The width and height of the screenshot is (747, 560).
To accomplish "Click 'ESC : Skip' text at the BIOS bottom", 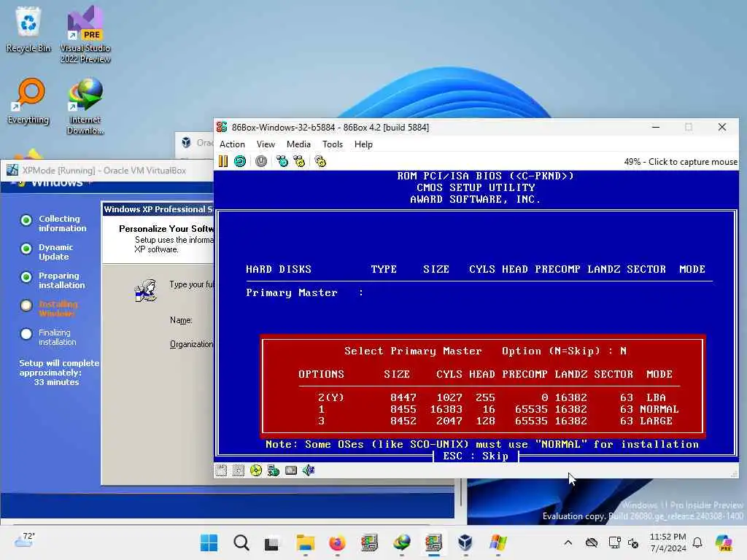I will [476, 456].
